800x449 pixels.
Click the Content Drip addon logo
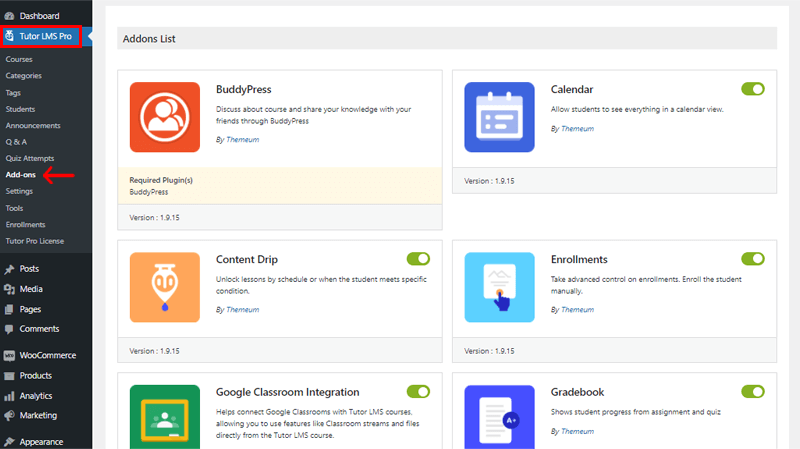click(x=165, y=287)
